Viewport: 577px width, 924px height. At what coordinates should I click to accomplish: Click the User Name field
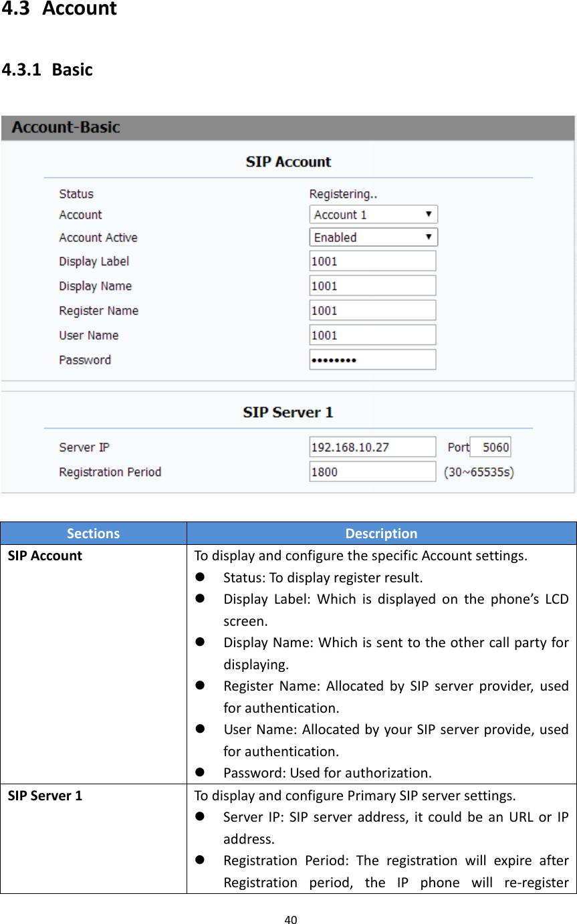(x=372, y=334)
